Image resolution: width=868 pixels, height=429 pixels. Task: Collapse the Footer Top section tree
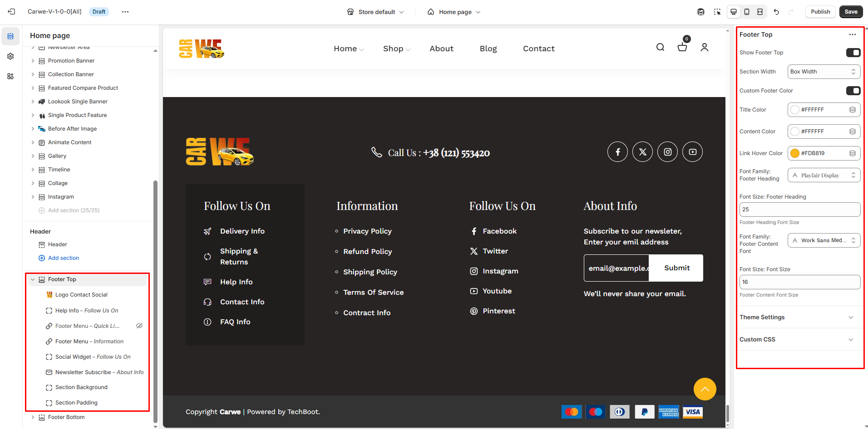(33, 279)
